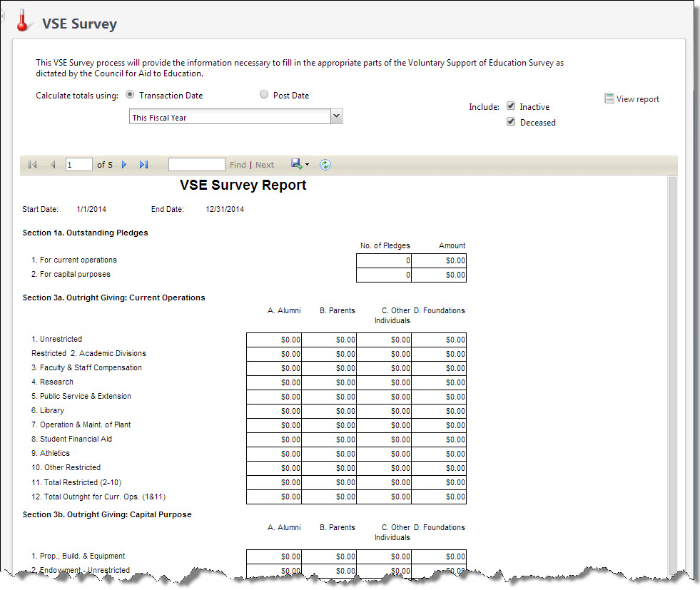Uncheck the Inactive checkbox
This screenshot has height=590, width=700.
[511, 106]
